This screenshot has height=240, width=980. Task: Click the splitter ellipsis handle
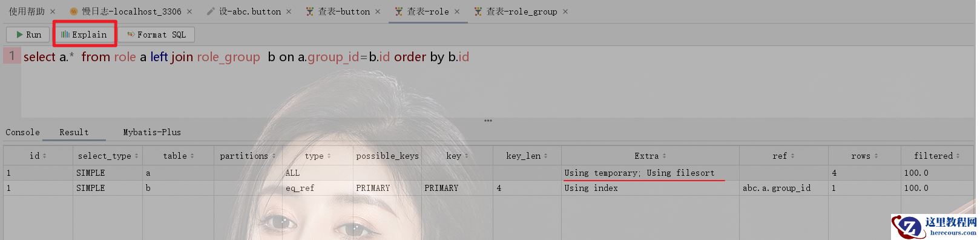(488, 121)
